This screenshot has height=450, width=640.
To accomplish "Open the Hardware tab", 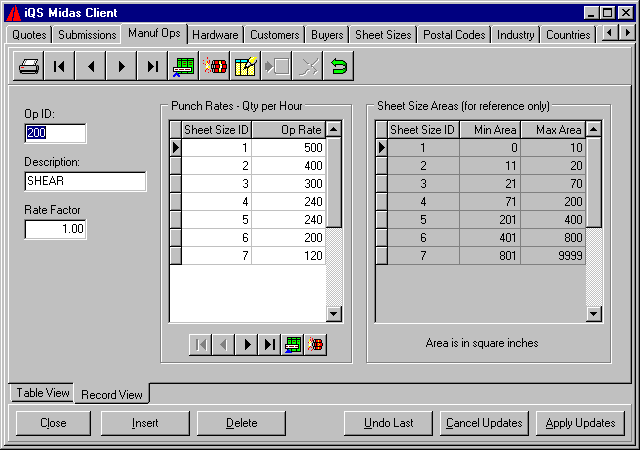I will tap(215, 35).
